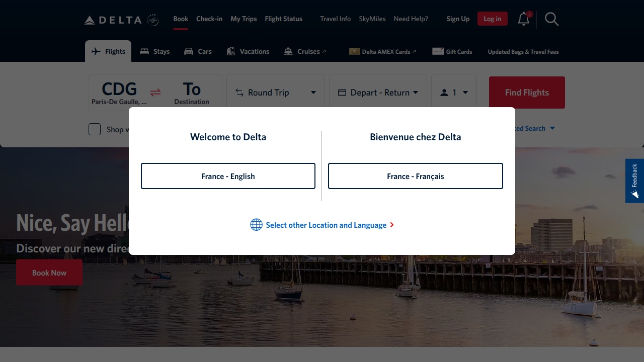The image size is (644, 362).
Task: Open the passenger count dropdown
Action: pyautogui.click(x=454, y=93)
